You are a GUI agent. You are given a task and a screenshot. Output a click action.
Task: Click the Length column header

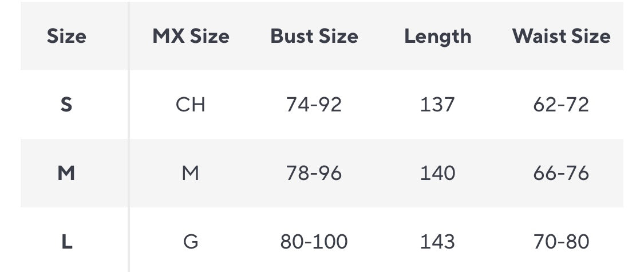click(x=438, y=37)
